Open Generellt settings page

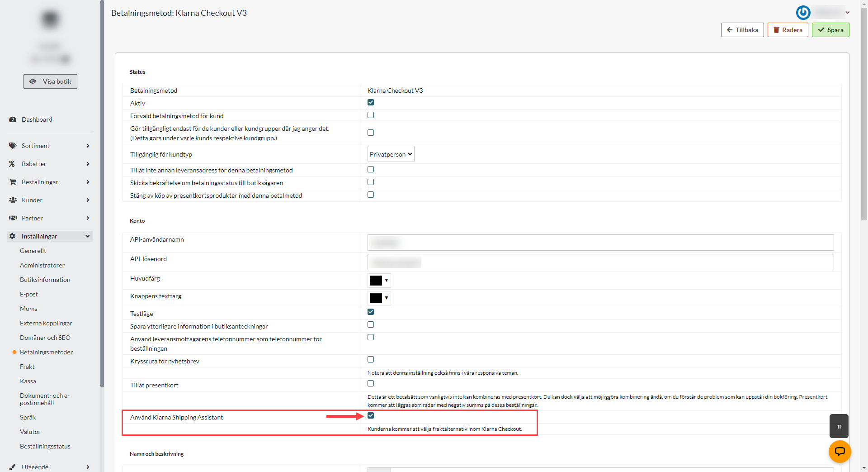click(x=33, y=251)
